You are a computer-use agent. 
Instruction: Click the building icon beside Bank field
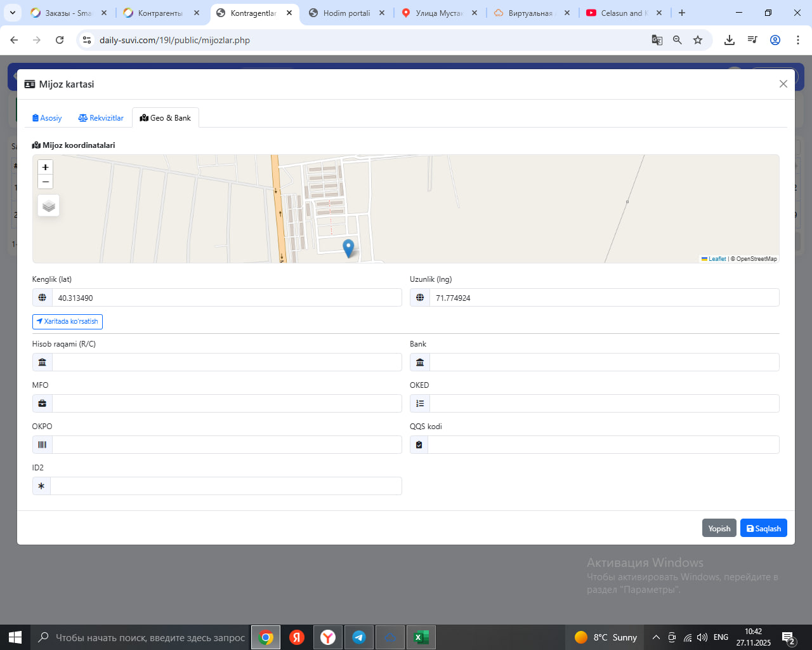[x=420, y=362]
